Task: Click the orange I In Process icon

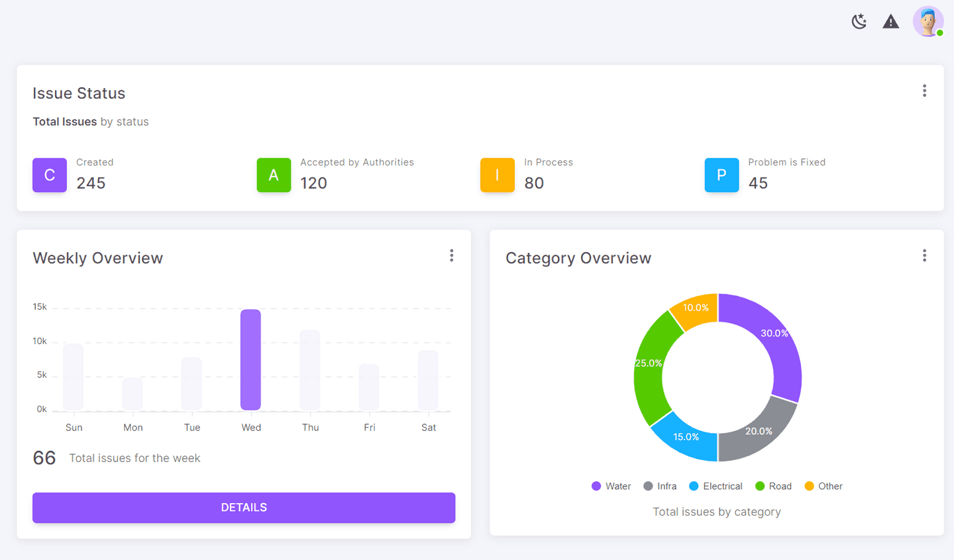Action: (x=498, y=175)
